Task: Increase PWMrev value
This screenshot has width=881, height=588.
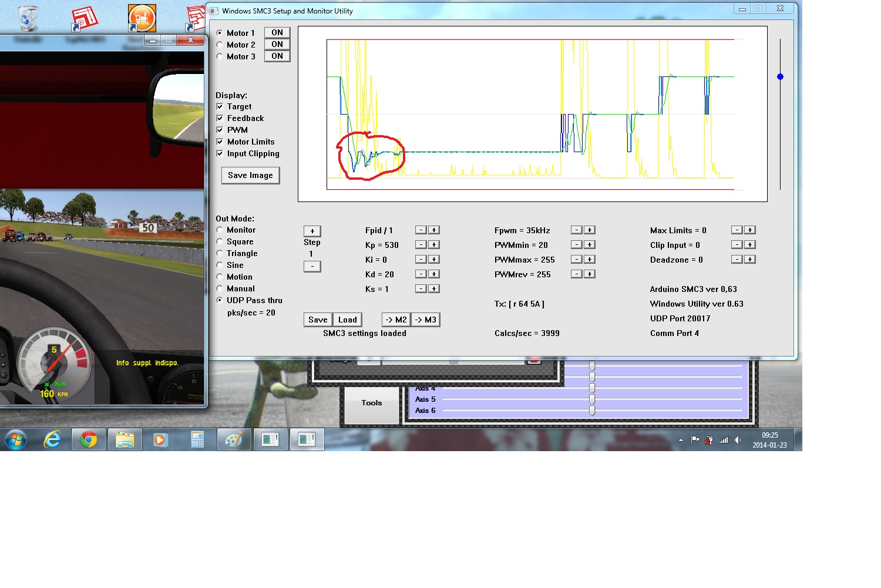Action: [x=589, y=274]
